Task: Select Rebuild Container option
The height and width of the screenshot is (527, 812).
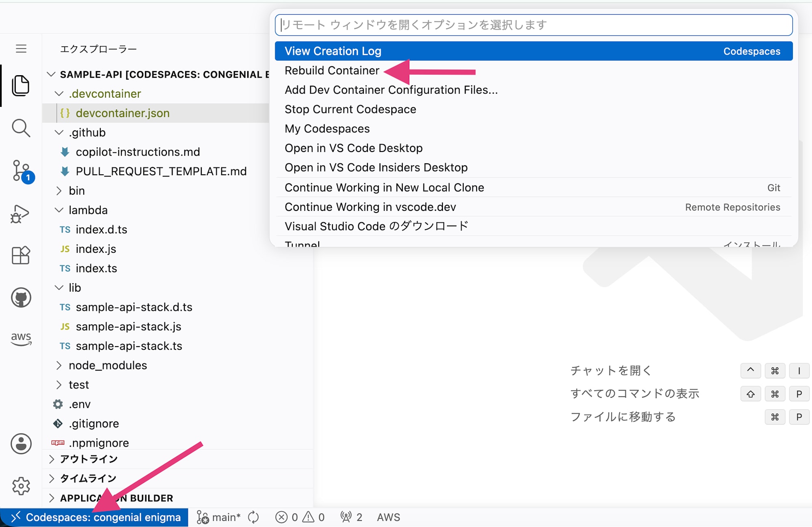Action: coord(533,71)
